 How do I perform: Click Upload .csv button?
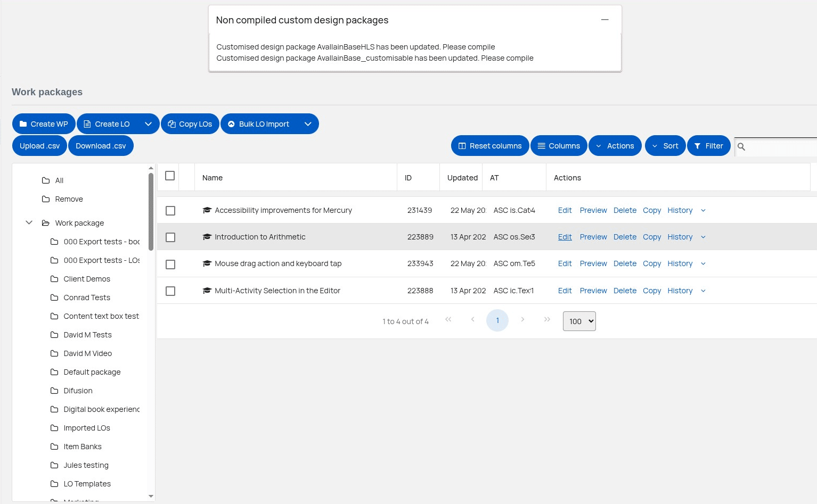[39, 146]
